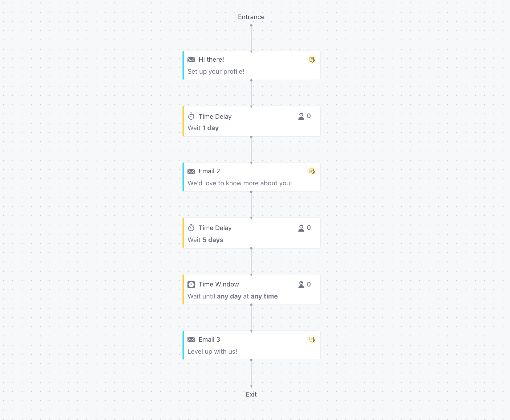The width and height of the screenshot is (510, 420).
Task: Click the envelope icon on Hi there! card
Action: click(x=191, y=60)
